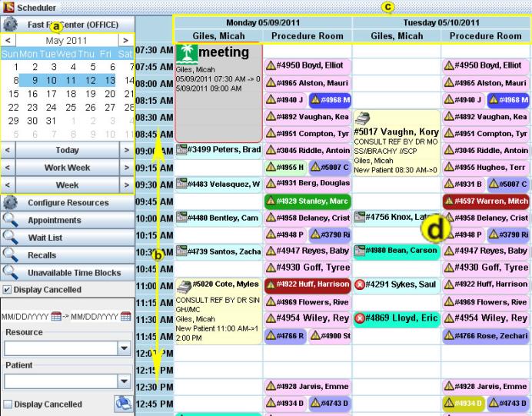Click chart icon on #4483 Velasquez appointment

181,184
